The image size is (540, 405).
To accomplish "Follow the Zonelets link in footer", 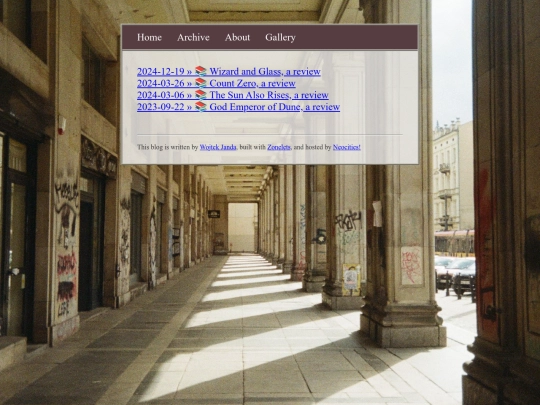I will click(279, 147).
